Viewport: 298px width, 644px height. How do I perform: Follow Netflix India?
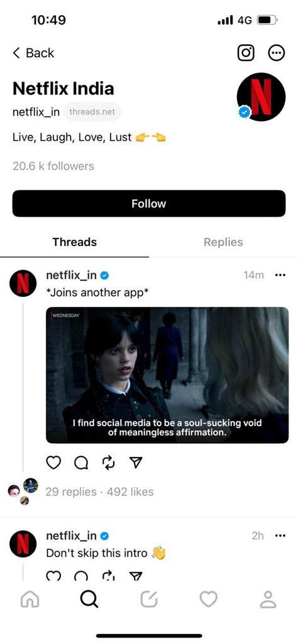click(148, 203)
